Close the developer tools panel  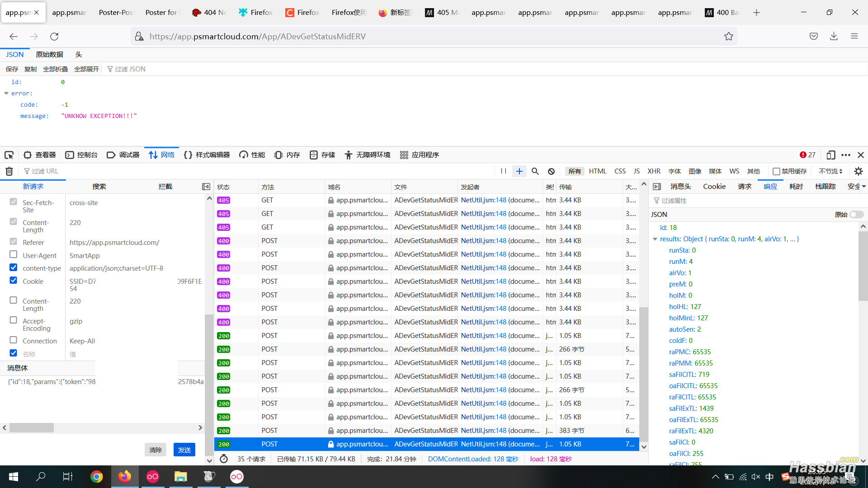[861, 155]
